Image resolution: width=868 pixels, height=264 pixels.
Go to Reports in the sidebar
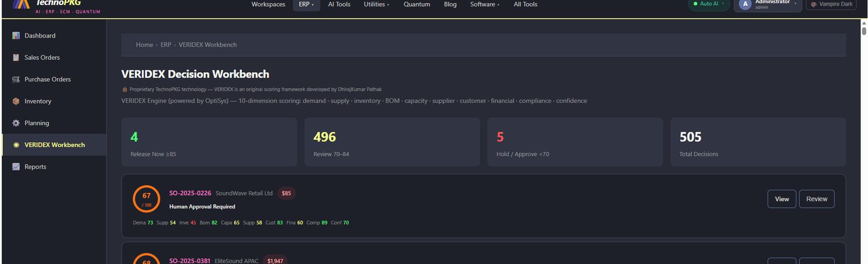tap(54, 167)
